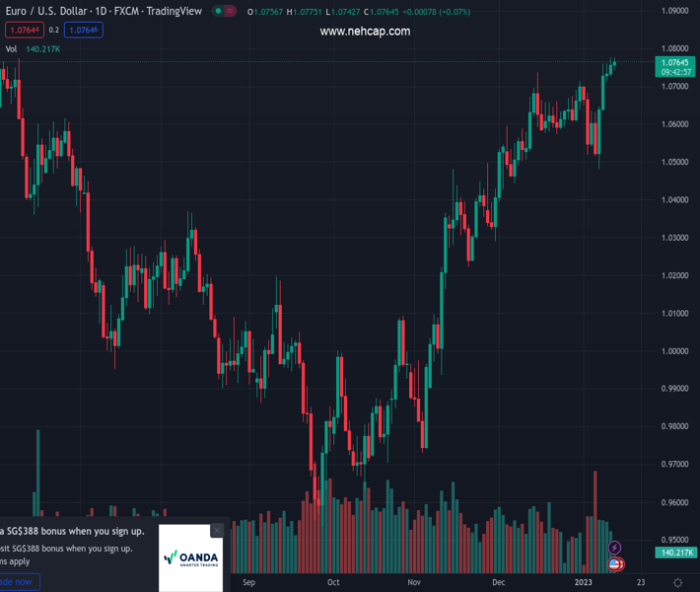
Task: Click the US flag economic event icon
Action: pyautogui.click(x=615, y=564)
